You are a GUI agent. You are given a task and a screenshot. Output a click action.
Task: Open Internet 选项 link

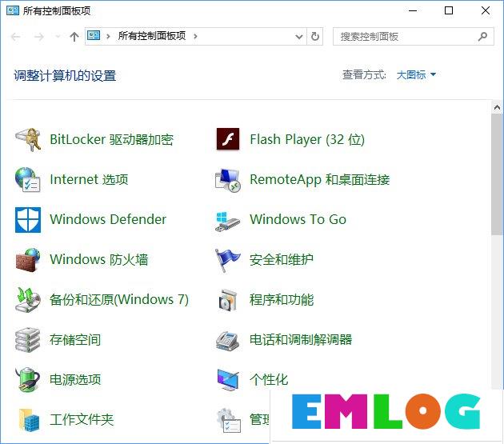pos(89,179)
